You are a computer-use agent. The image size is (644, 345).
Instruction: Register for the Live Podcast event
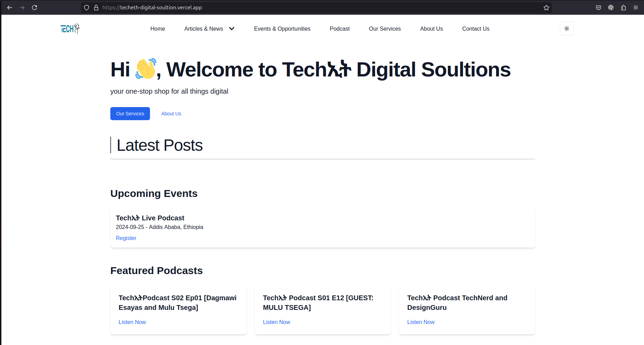pos(126,238)
